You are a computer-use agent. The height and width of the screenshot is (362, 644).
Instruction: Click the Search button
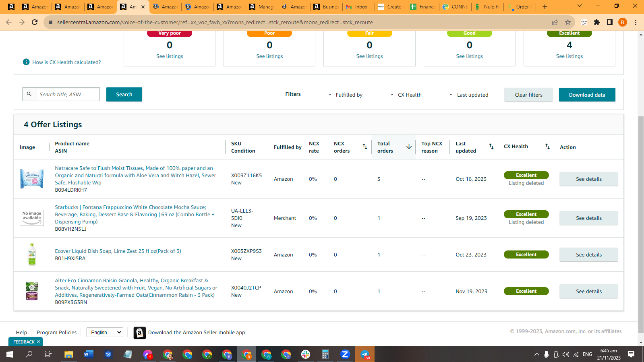(124, 95)
